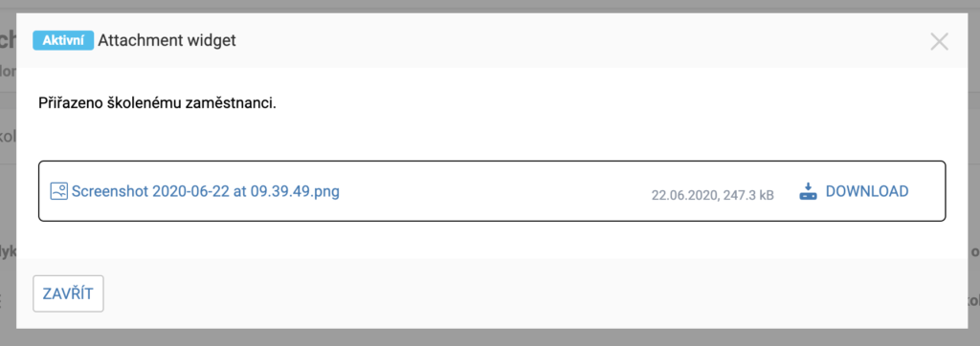Click the text Přiřazeno školenému zaměstnanci
This screenshot has width=980, height=346.
pyautogui.click(x=157, y=103)
